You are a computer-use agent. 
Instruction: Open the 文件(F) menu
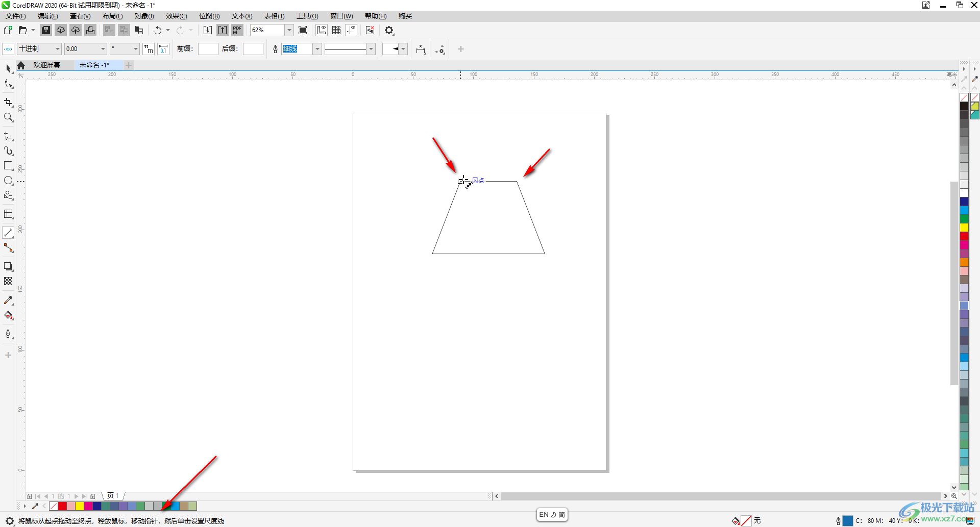click(x=16, y=16)
